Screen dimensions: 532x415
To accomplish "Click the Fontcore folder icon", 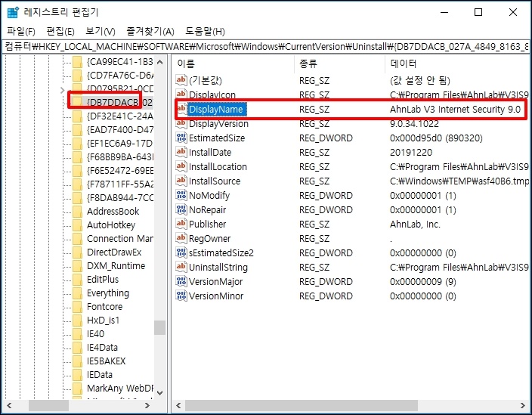I will click(x=77, y=306).
